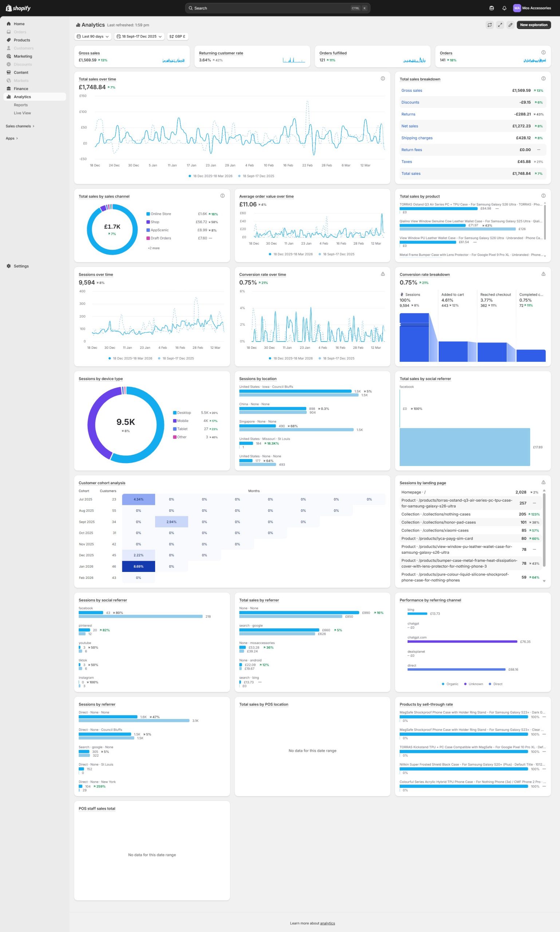Open the Last 90 days date dropdown

(93, 37)
